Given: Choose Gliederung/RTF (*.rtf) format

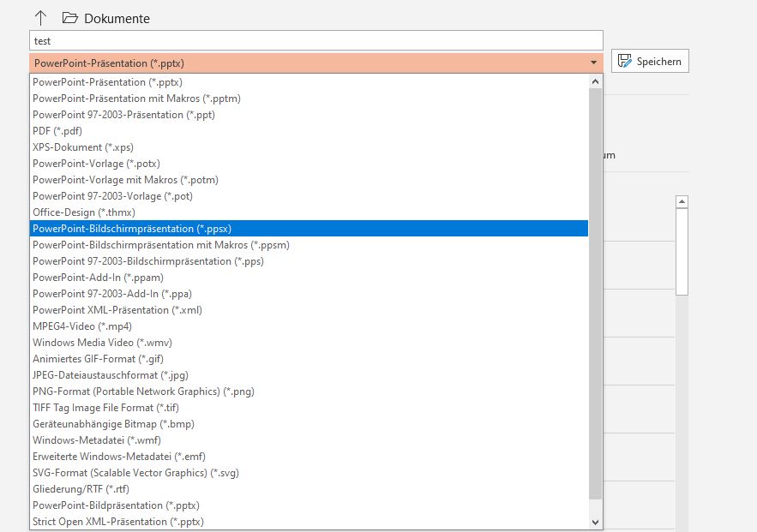Looking at the screenshot, I should (309, 489).
